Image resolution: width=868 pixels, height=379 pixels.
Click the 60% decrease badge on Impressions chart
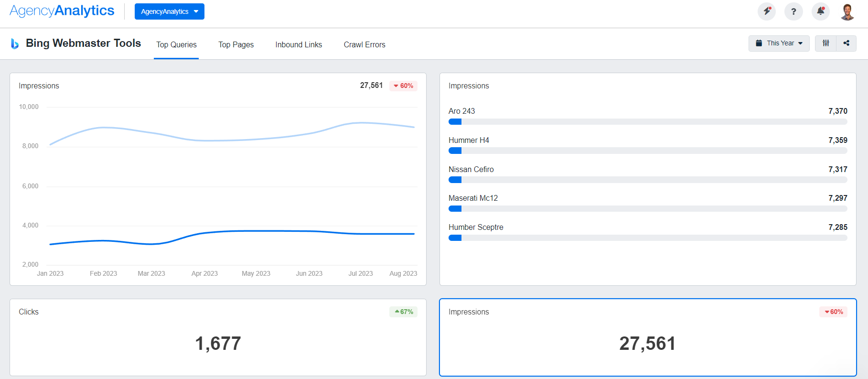[x=403, y=86]
